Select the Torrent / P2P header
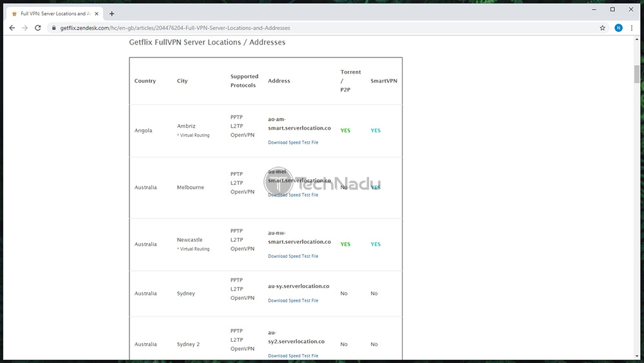 click(x=350, y=81)
